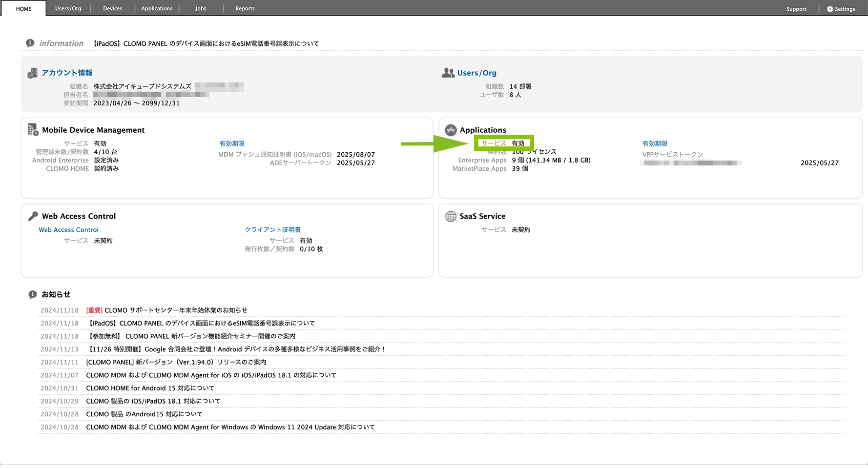Click MarketPlace Apps 39 個 value
The height and width of the screenshot is (468, 868).
520,168
